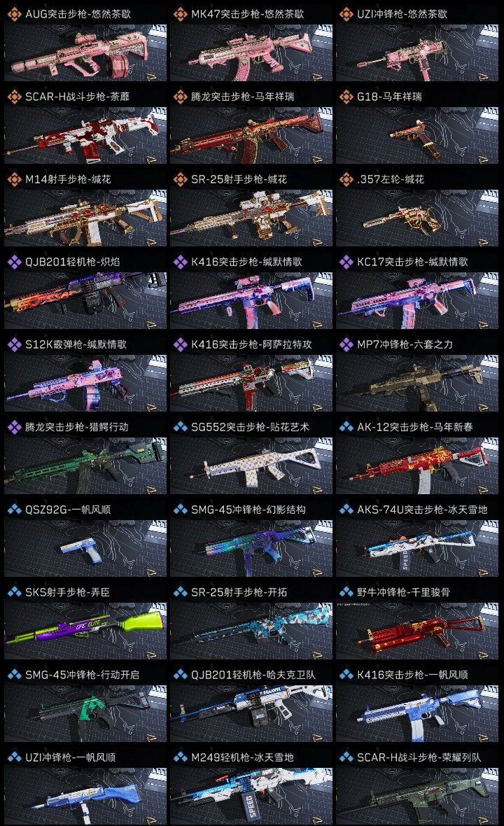Open the SMG-45冲锋枪-幻影结构 weapon image
This screenshot has height=826, width=504.
(x=251, y=548)
